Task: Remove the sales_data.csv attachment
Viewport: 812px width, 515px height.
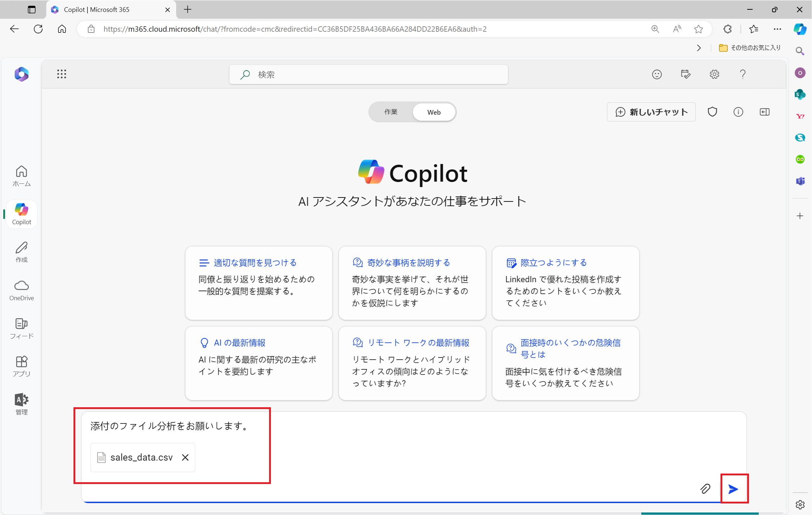Action: (185, 457)
